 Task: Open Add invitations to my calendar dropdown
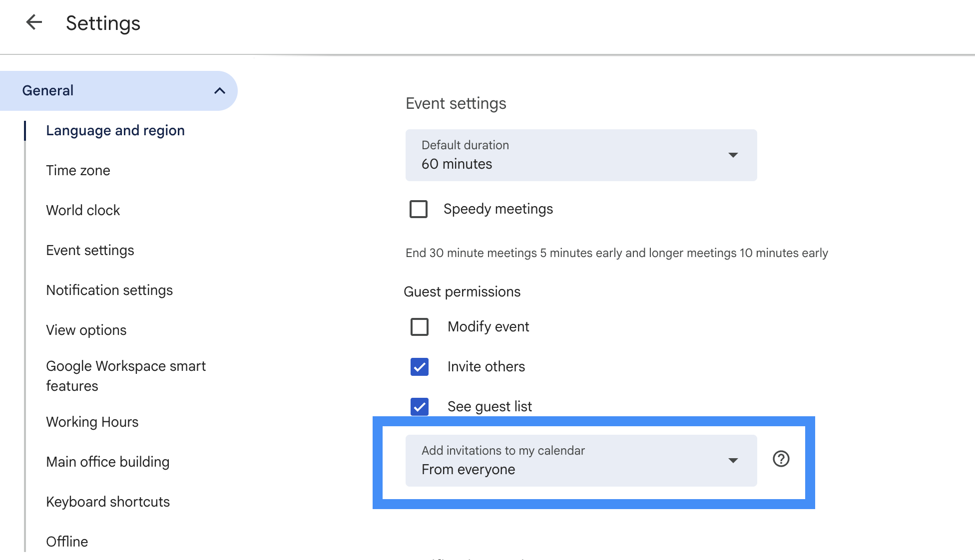point(581,461)
